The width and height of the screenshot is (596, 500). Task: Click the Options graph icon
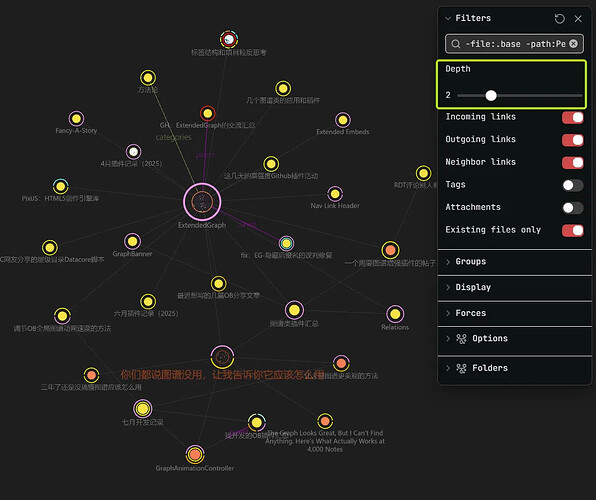point(461,338)
